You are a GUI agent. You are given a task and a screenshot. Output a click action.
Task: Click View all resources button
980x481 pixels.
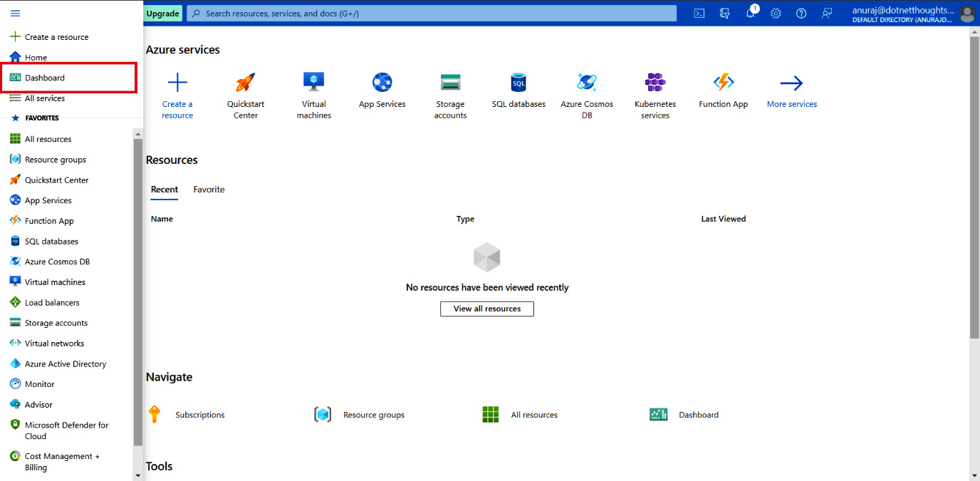(487, 309)
